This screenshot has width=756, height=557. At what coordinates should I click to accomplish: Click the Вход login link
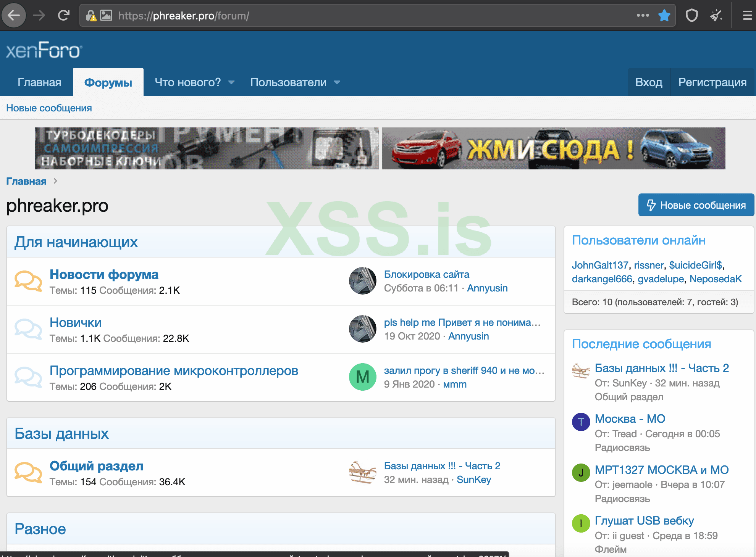[x=648, y=82]
